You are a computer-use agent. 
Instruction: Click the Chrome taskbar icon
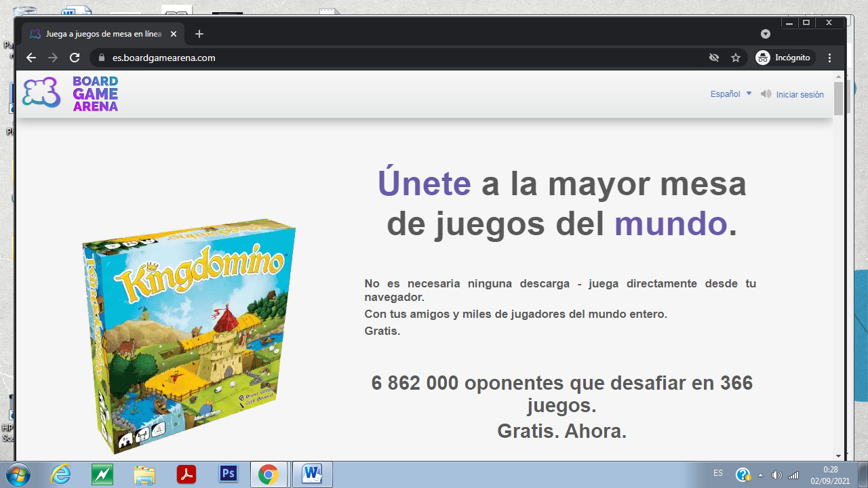point(269,474)
